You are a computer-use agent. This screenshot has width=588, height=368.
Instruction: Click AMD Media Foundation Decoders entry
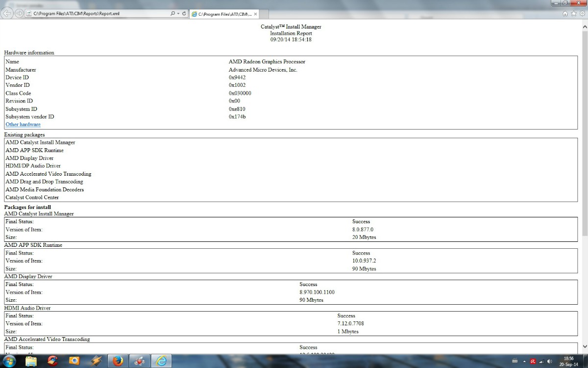click(45, 189)
